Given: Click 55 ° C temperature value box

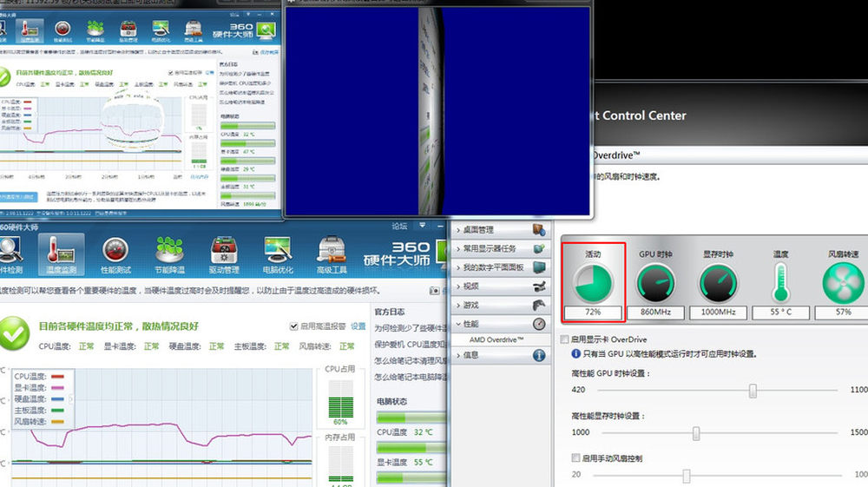Looking at the screenshot, I should (x=780, y=313).
